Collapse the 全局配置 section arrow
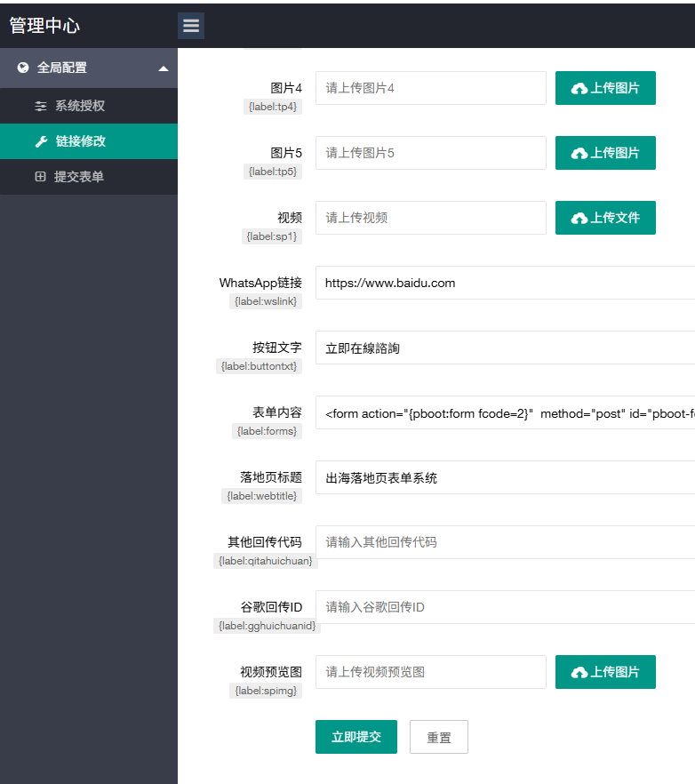695x784 pixels. [164, 68]
